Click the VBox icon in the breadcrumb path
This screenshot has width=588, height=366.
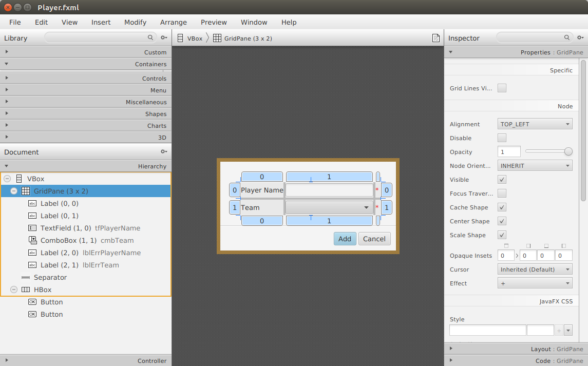pos(180,37)
